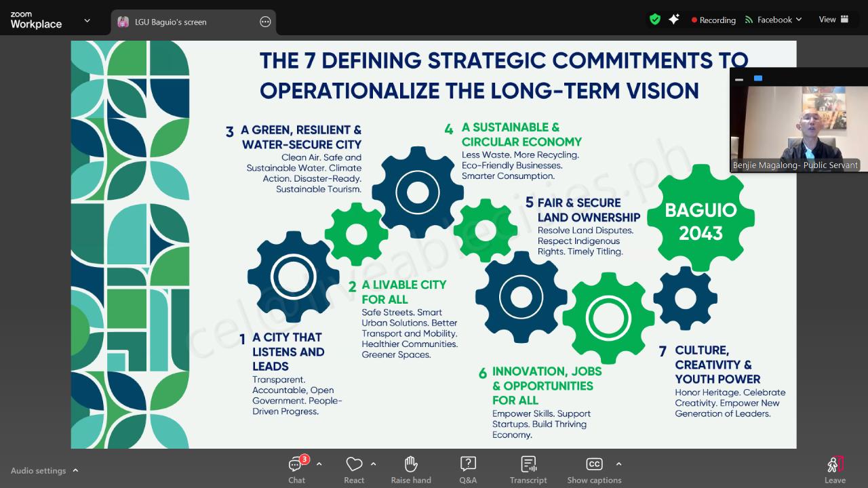Expand the React options arrow
868x488 pixels.
373,464
